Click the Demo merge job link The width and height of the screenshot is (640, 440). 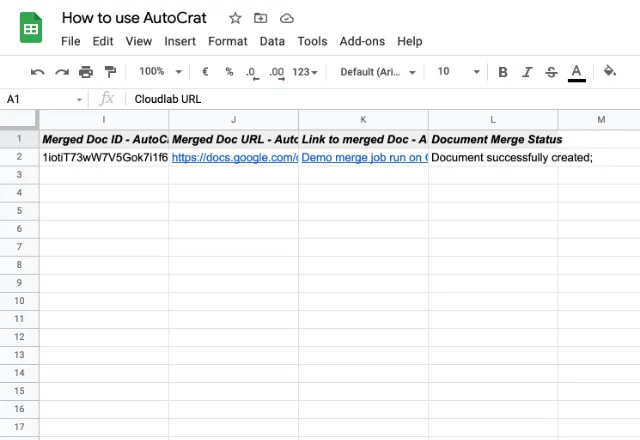(x=364, y=157)
